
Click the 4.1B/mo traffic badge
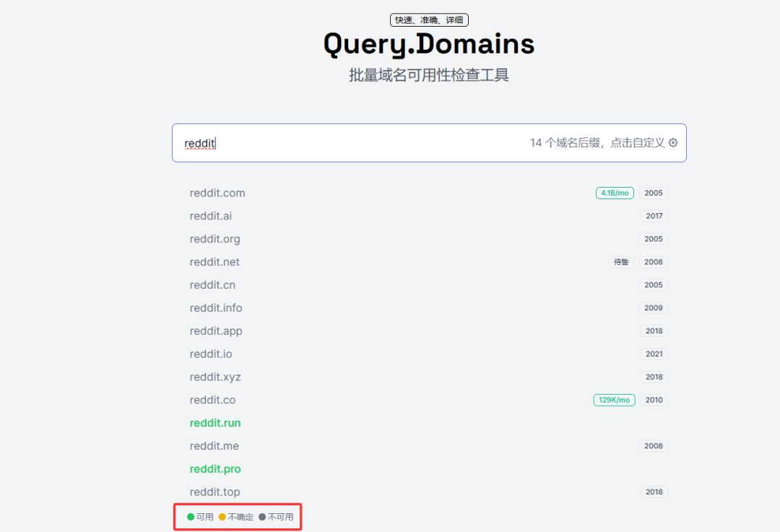click(615, 193)
